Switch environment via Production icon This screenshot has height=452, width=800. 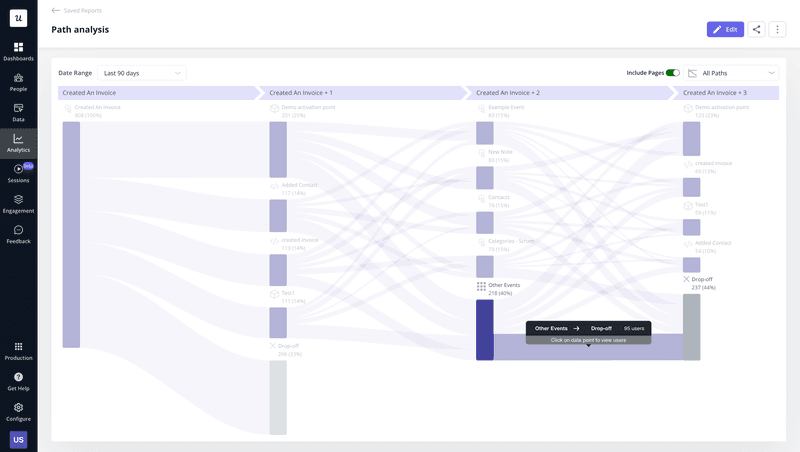18,351
